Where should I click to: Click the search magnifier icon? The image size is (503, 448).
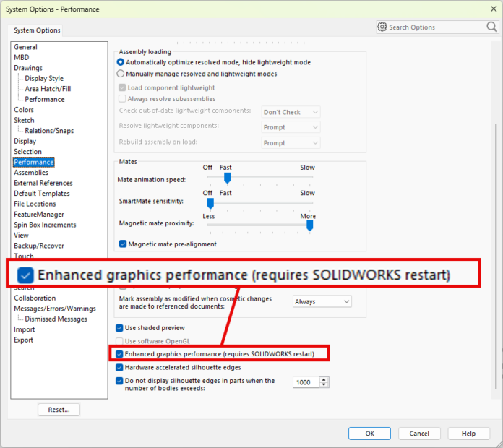pyautogui.click(x=491, y=27)
